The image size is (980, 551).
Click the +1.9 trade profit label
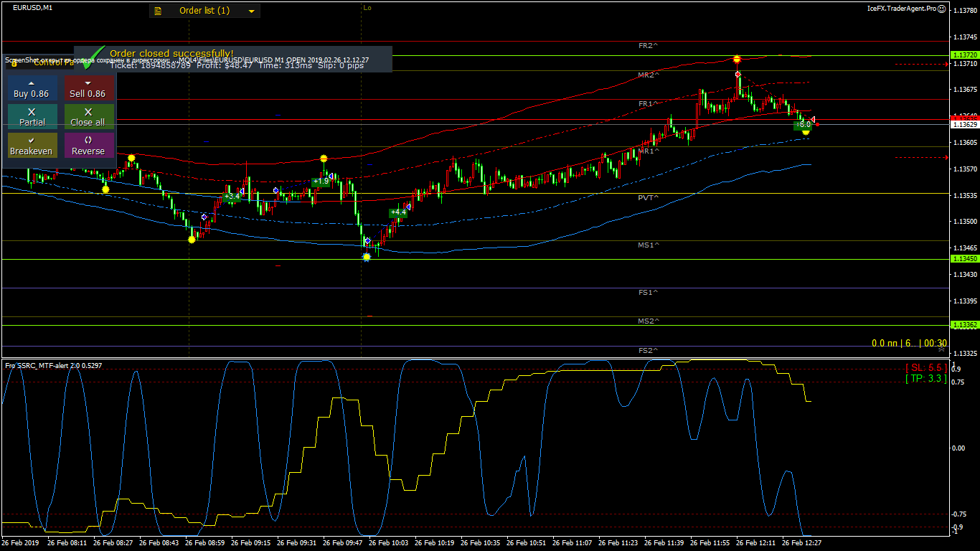321,182
